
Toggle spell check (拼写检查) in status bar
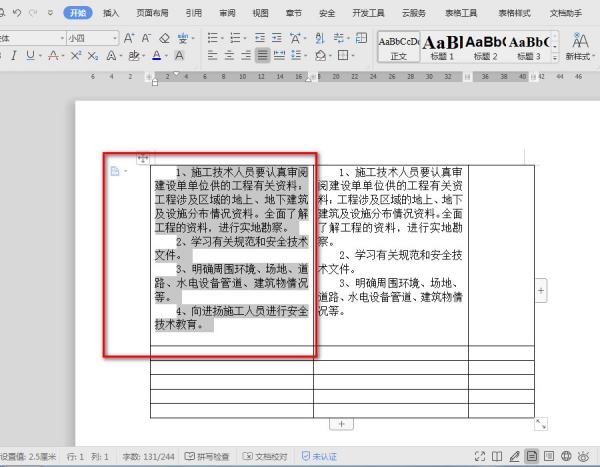tap(205, 456)
